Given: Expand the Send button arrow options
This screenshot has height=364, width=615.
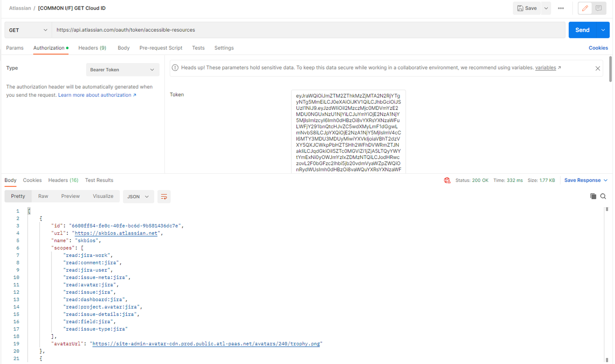Looking at the screenshot, I should point(603,30).
